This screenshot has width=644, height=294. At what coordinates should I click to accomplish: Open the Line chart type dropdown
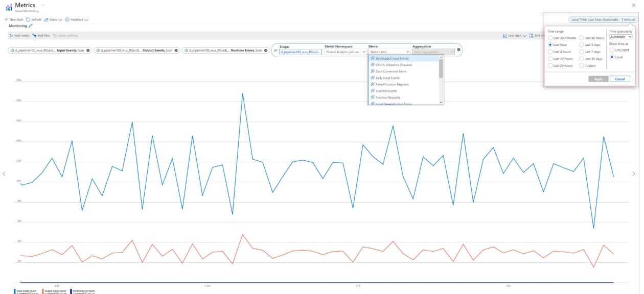(514, 36)
